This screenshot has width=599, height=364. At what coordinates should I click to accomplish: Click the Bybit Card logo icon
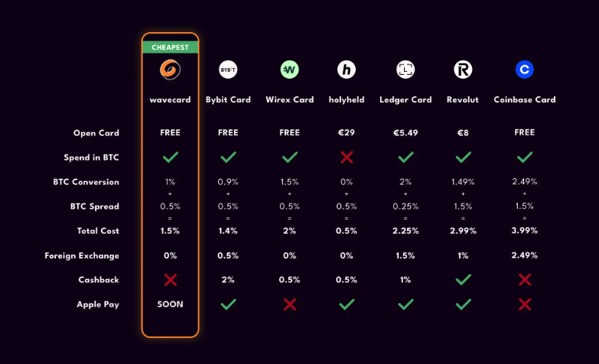228,70
